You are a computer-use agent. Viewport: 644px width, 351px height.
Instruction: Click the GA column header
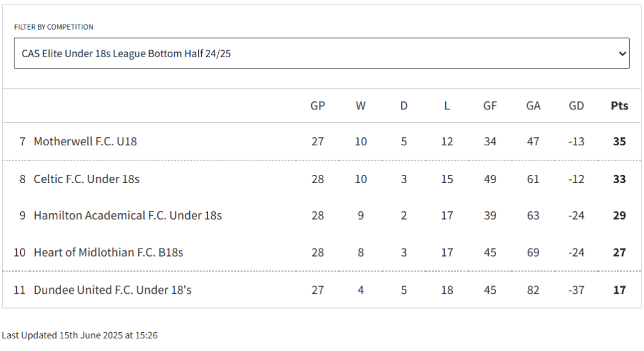point(533,106)
